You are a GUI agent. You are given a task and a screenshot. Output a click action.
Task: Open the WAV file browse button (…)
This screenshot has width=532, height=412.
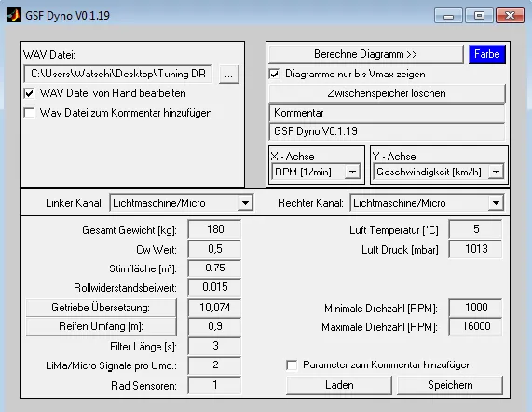point(229,75)
